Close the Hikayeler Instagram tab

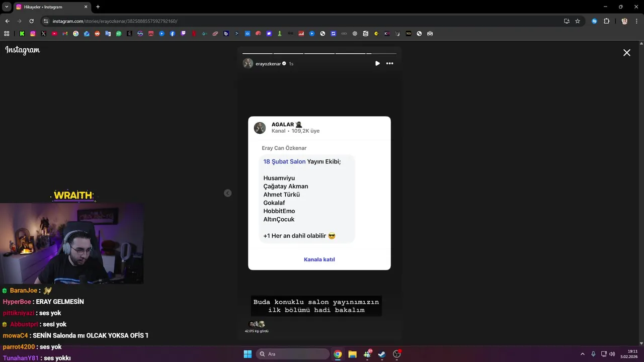[x=86, y=7]
